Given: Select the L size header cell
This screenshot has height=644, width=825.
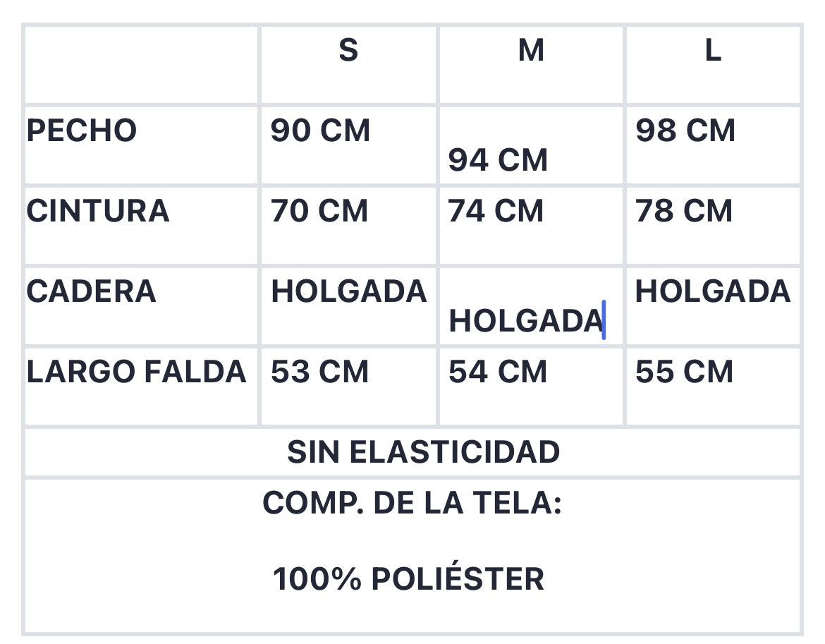Looking at the screenshot, I should (713, 65).
